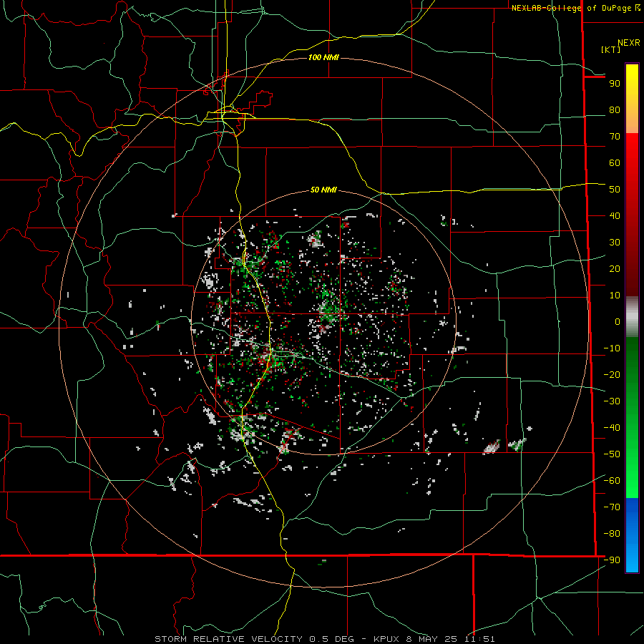The image size is (644, 644).
Task: Click the -60 value on velocity scale
Action: [612, 481]
